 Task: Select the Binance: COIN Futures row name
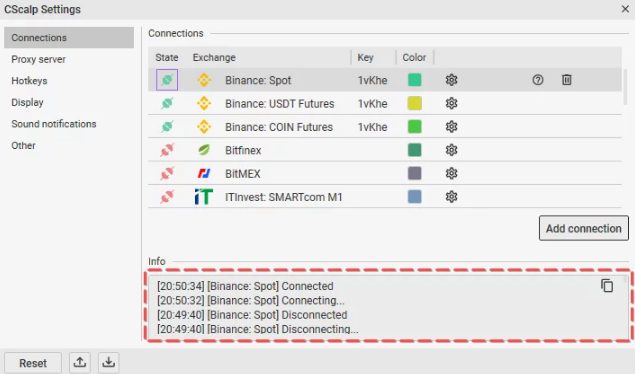pyautogui.click(x=279, y=127)
